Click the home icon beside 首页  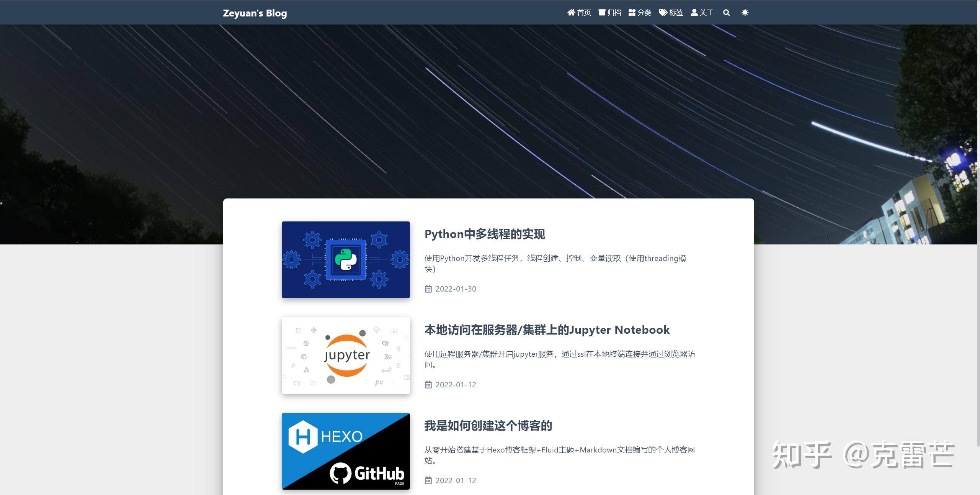(571, 12)
